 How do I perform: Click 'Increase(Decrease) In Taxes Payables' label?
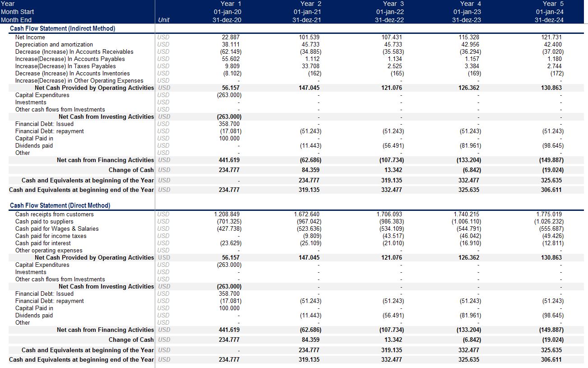65,66
